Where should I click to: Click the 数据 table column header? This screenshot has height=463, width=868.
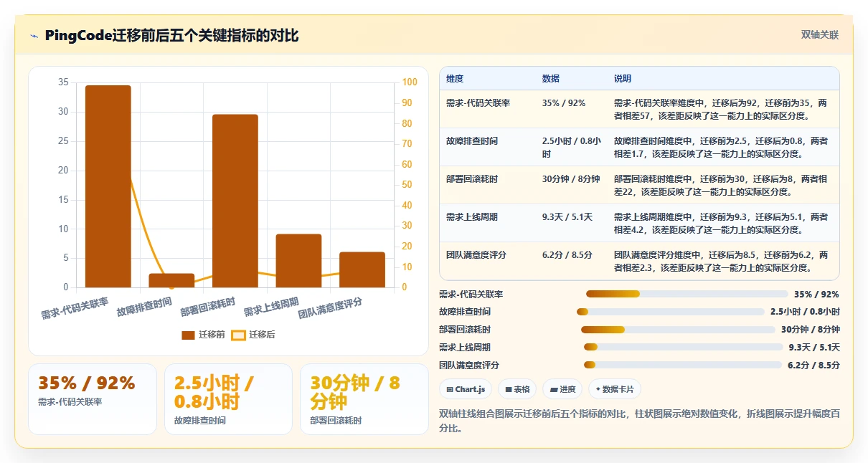[x=551, y=78]
